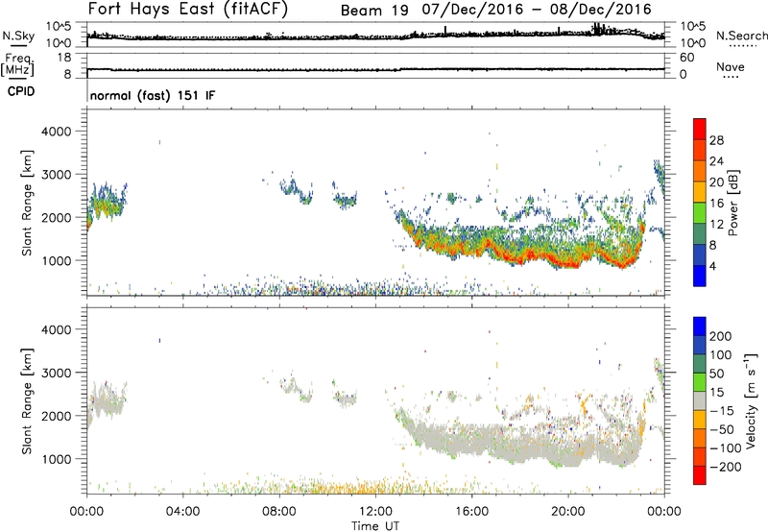Click "Slant Range [km]" label of the power panel

[27, 203]
